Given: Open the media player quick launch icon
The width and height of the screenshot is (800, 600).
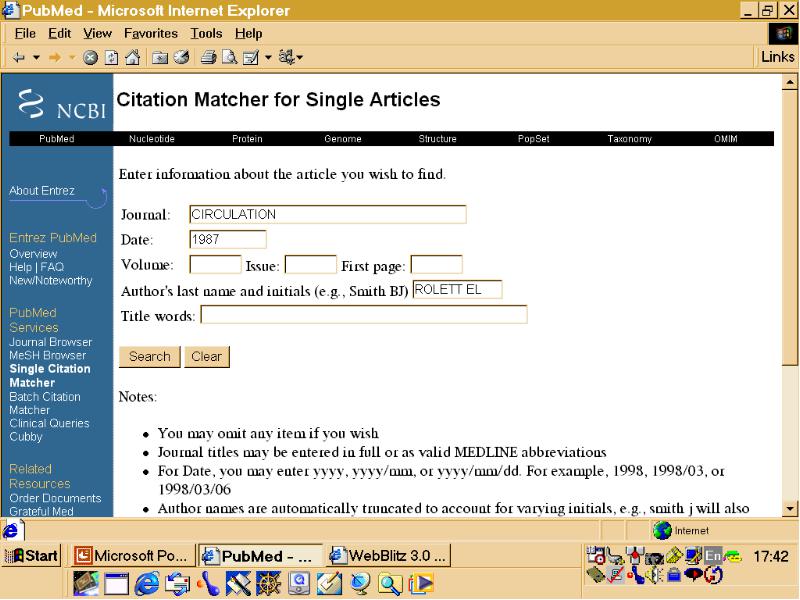Looking at the screenshot, I should [421, 584].
